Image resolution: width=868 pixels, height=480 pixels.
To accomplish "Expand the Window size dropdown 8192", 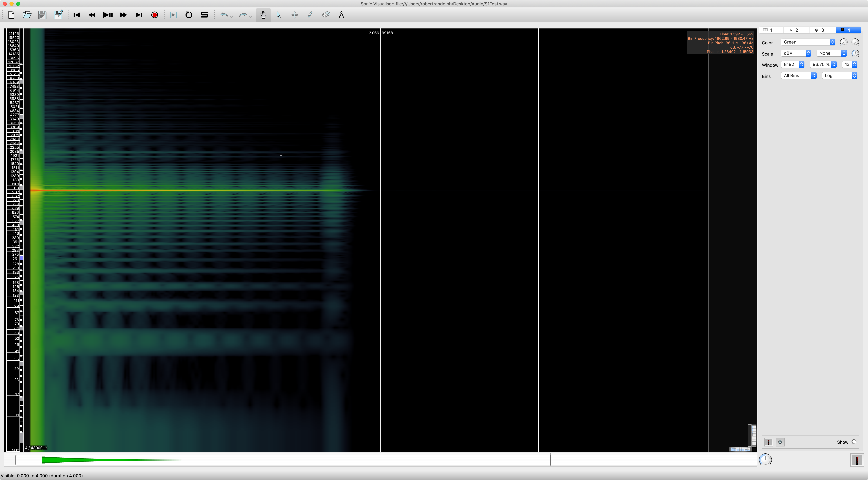I will [793, 64].
